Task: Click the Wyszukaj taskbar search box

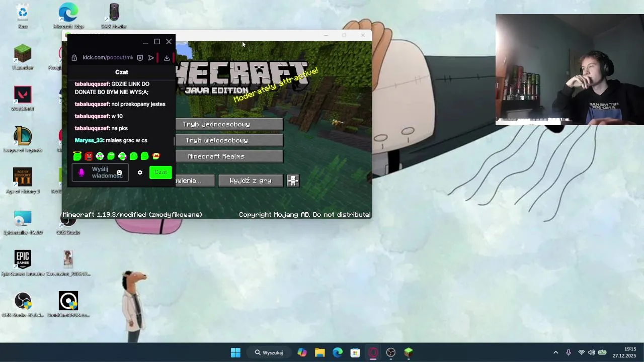Action: click(269, 352)
